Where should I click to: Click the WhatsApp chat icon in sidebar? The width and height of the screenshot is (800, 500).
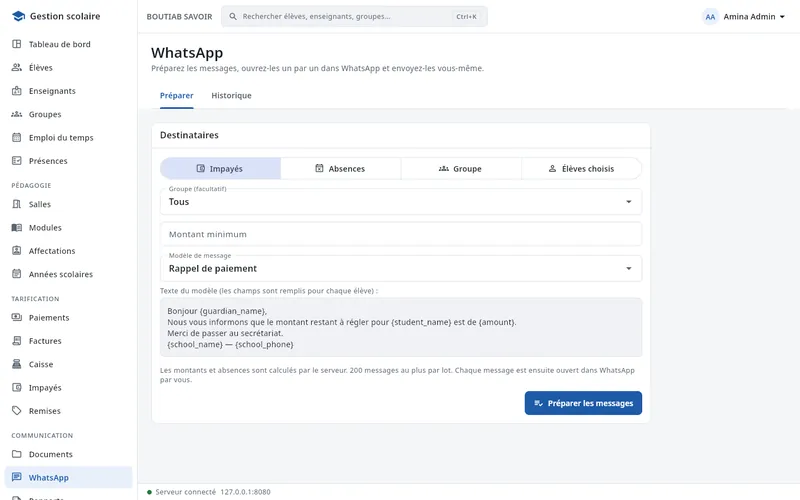pyautogui.click(x=17, y=478)
